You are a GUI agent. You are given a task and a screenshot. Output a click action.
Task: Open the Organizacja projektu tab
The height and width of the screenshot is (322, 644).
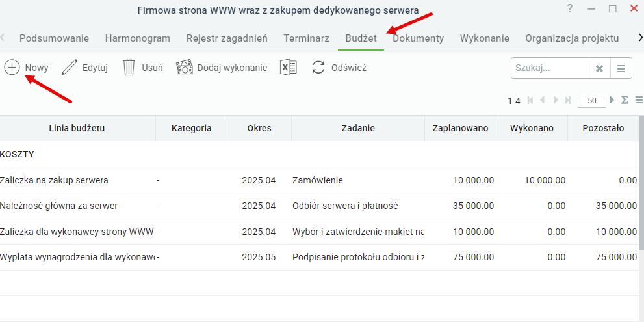[572, 38]
